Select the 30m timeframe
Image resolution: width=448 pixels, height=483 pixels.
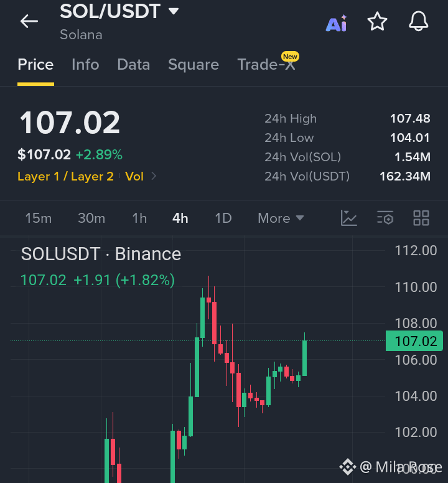[91, 218]
